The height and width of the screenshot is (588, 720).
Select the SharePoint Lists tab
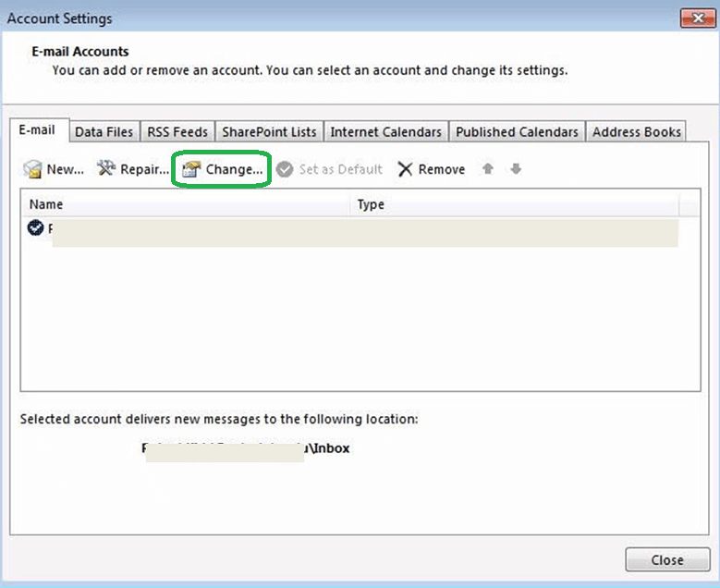pos(269,132)
